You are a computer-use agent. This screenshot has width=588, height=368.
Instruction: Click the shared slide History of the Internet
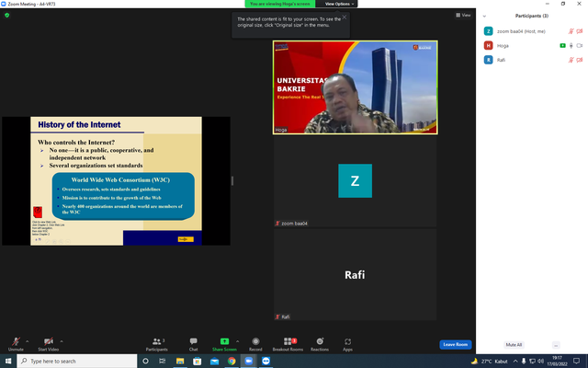(x=117, y=181)
